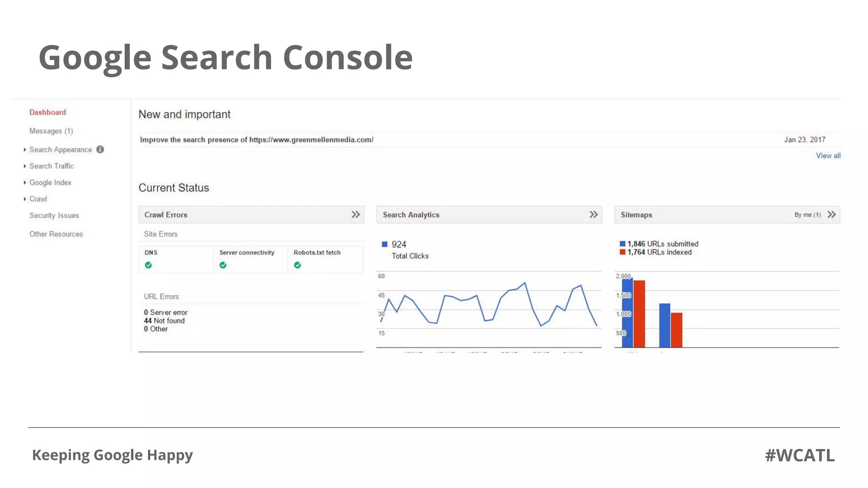Click the 44 Not found entry
Viewport: 868px width, 488px height.
click(x=164, y=321)
